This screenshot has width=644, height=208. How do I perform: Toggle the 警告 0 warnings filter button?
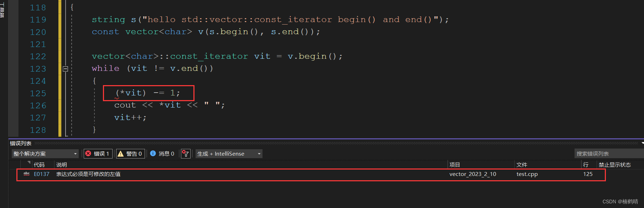point(130,154)
